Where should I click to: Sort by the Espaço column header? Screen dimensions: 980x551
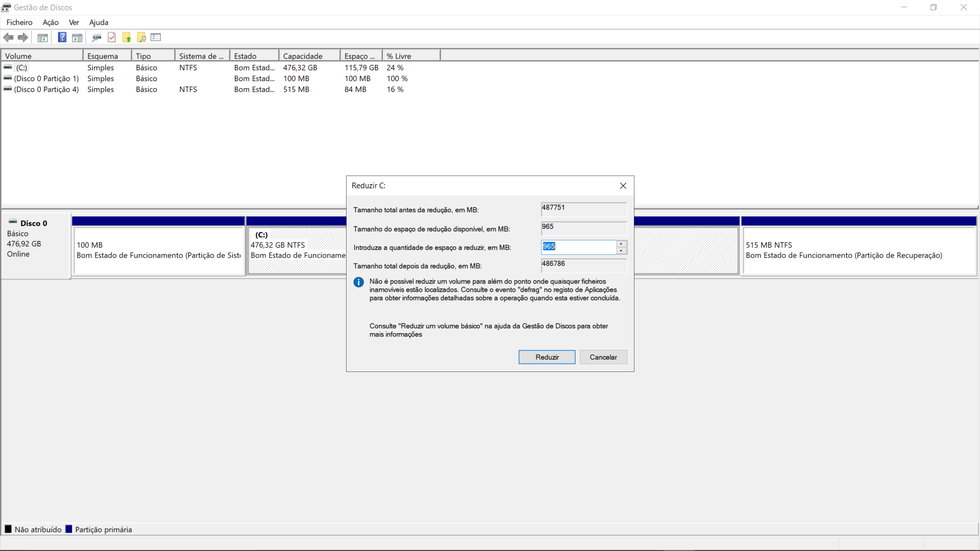click(361, 56)
